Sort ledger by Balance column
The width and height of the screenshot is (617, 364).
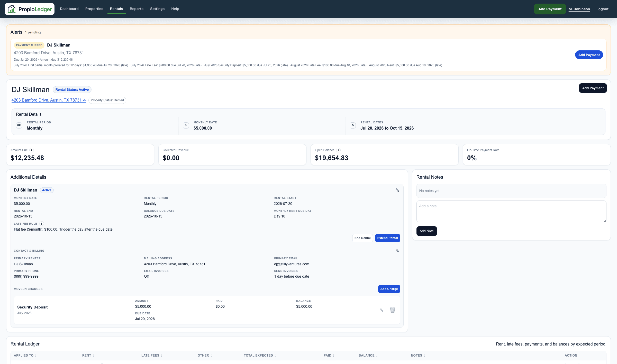tap(368, 356)
